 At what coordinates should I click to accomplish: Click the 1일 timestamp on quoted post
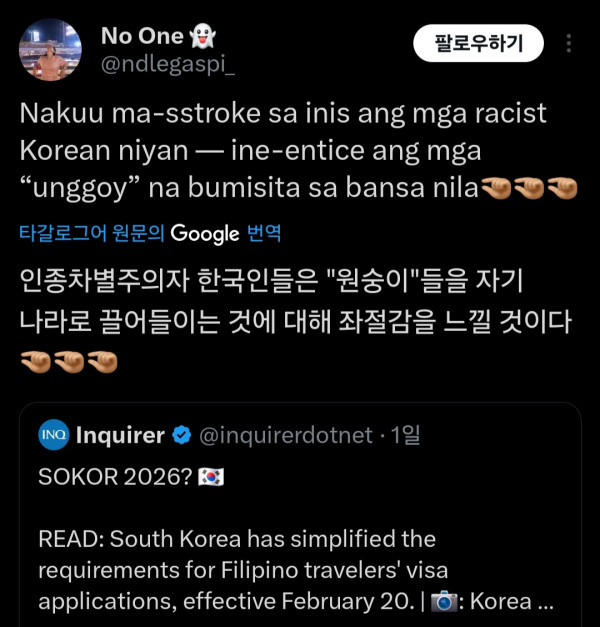coord(405,435)
